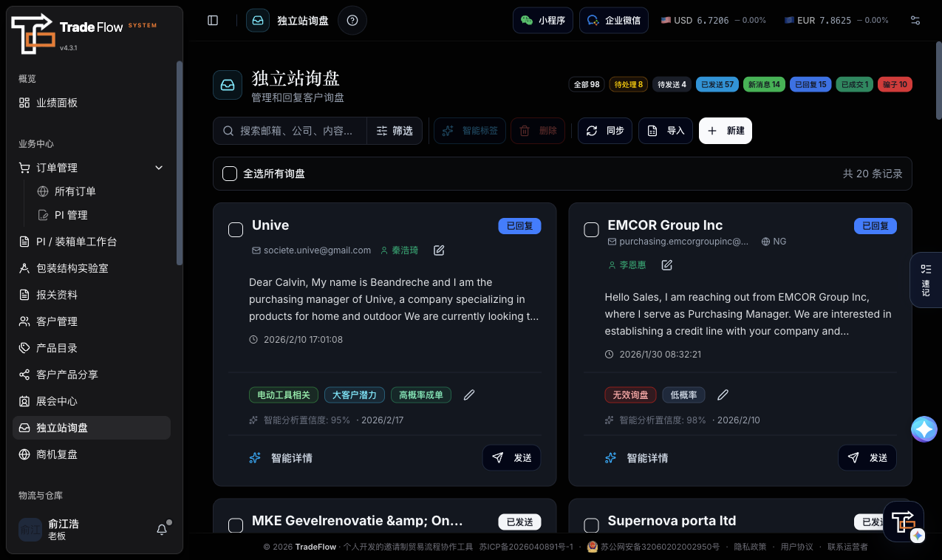This screenshot has height=560, width=942.
Task: Click the 无效询盘 tag
Action: click(630, 395)
